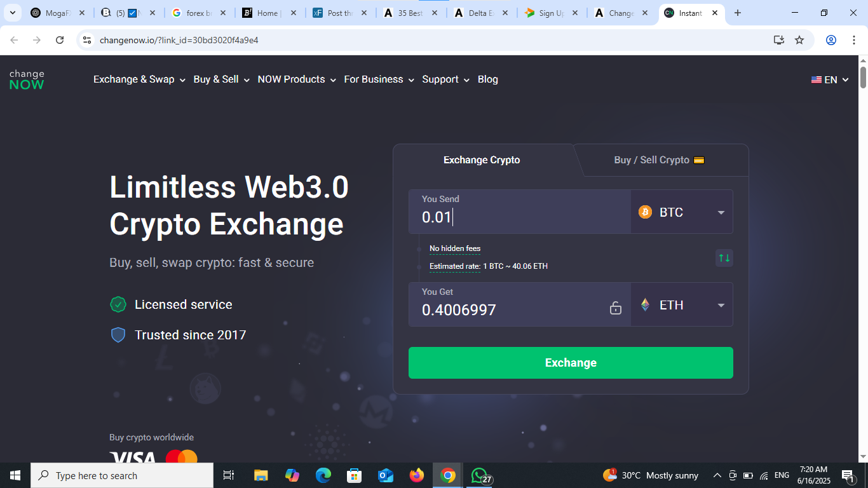
Task: Open the tab search dropdown arrow
Action: pos(12,13)
